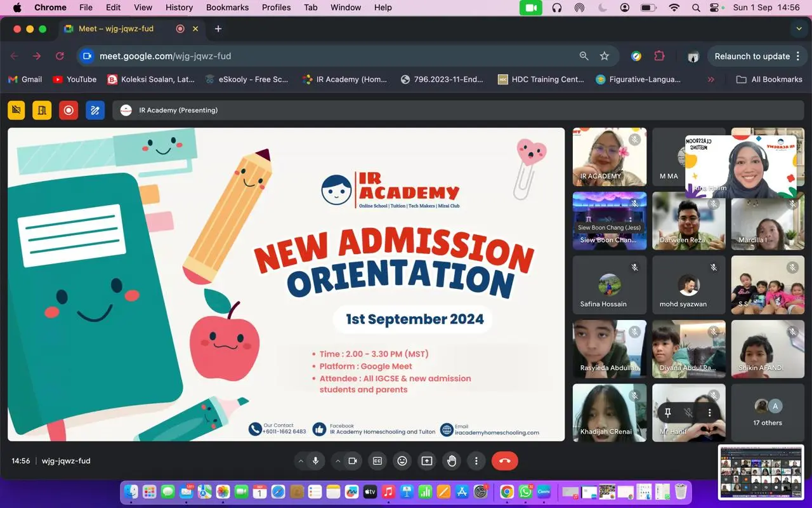Toggle the camera in Meet controls
812x508 pixels.
click(353, 461)
